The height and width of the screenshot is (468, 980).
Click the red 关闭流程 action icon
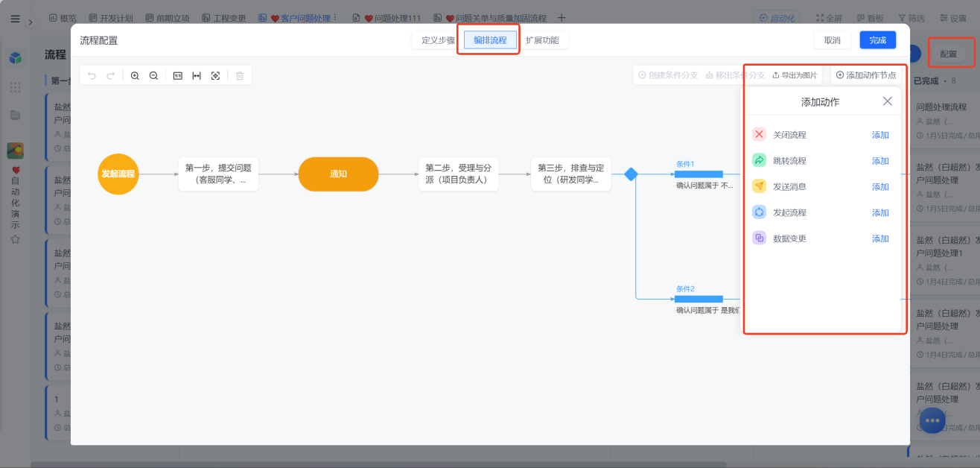click(x=759, y=134)
